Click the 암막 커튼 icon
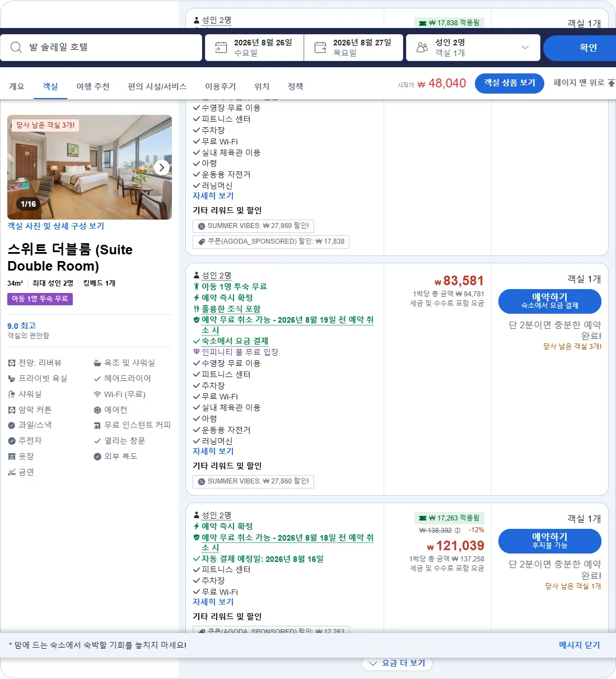This screenshot has height=679, width=616. click(x=12, y=410)
